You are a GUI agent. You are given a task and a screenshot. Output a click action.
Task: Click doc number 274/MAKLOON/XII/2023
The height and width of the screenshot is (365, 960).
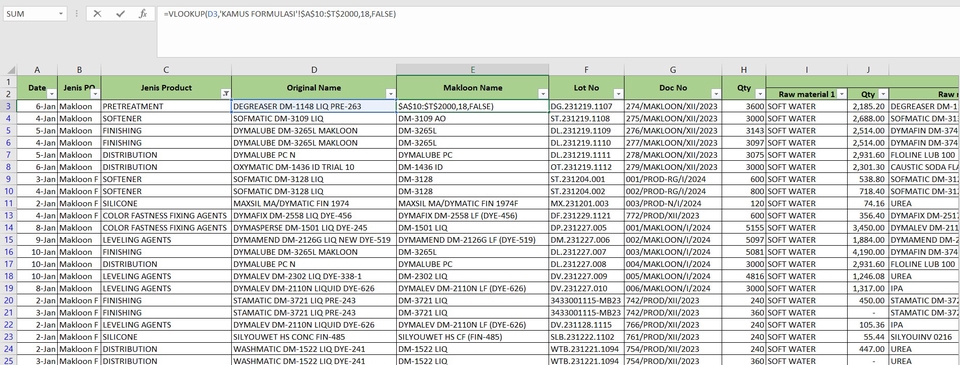pos(673,106)
